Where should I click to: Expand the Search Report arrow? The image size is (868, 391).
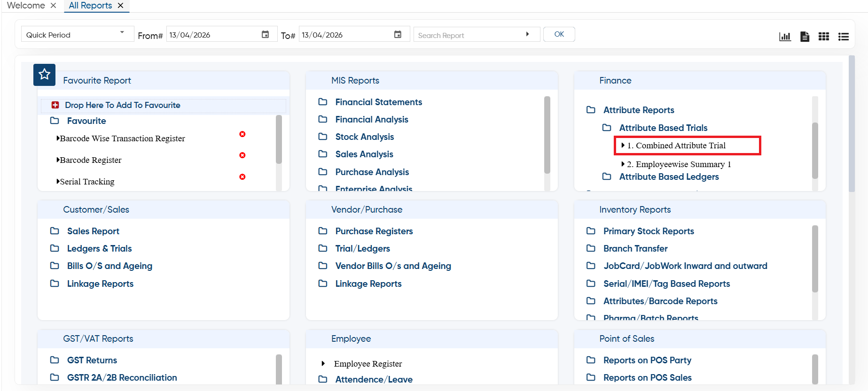[x=527, y=34]
